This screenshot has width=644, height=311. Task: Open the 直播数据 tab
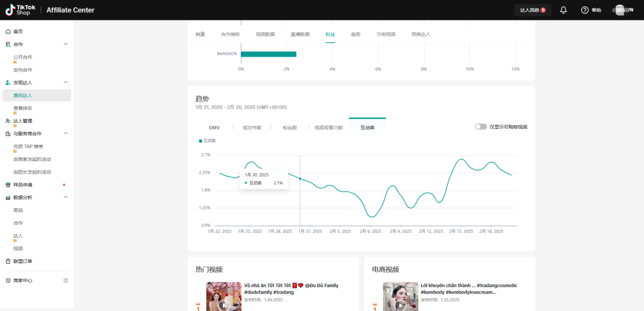pos(300,35)
